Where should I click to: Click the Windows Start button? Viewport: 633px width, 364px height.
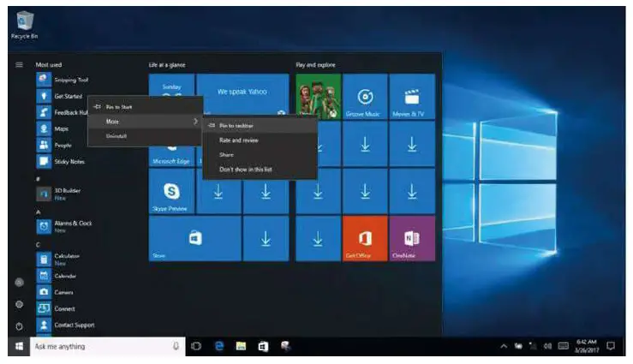click(x=19, y=346)
